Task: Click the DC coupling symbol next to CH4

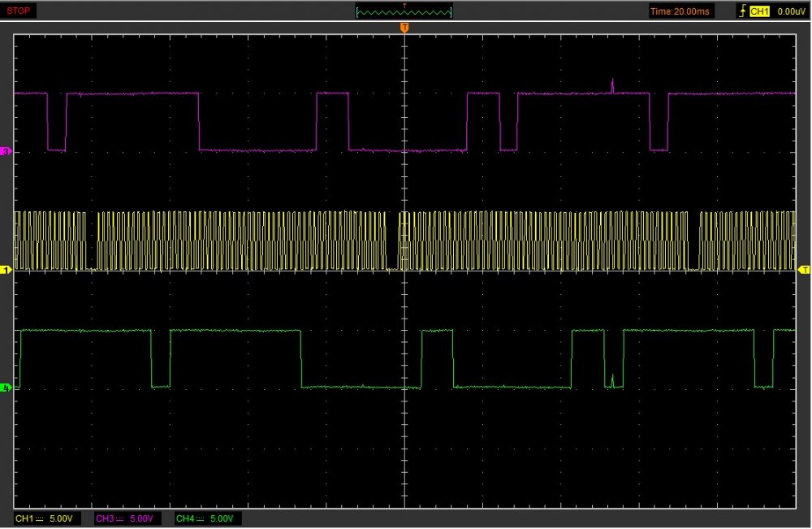Action: (200, 518)
